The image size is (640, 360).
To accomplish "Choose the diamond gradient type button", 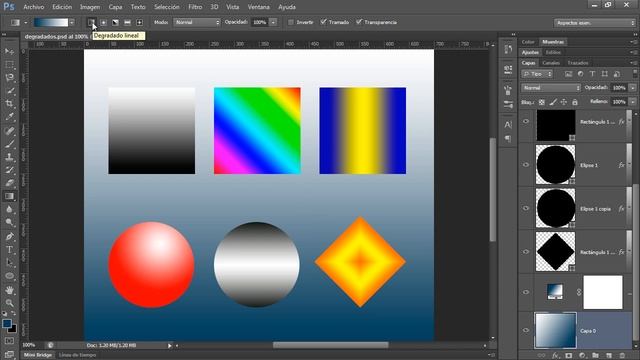I will 139,22.
